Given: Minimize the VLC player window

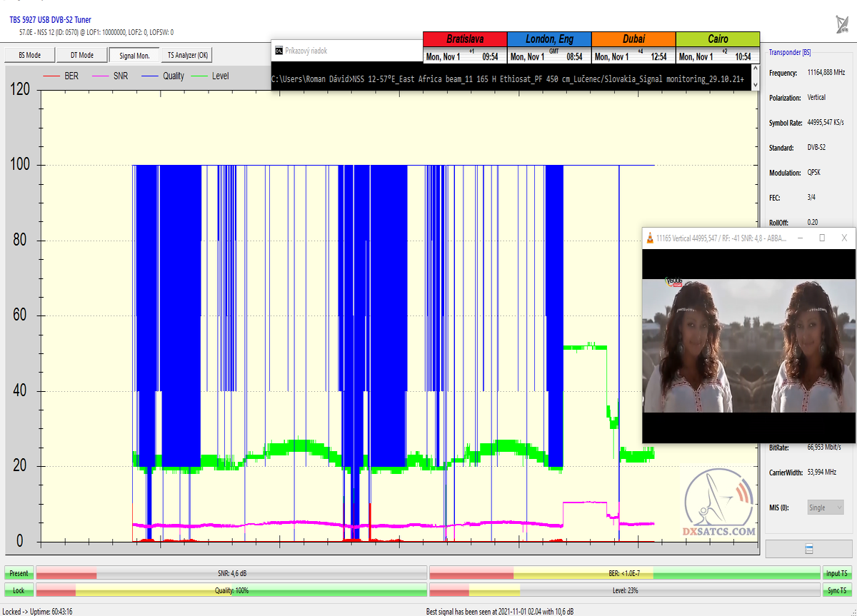Looking at the screenshot, I should [x=800, y=238].
